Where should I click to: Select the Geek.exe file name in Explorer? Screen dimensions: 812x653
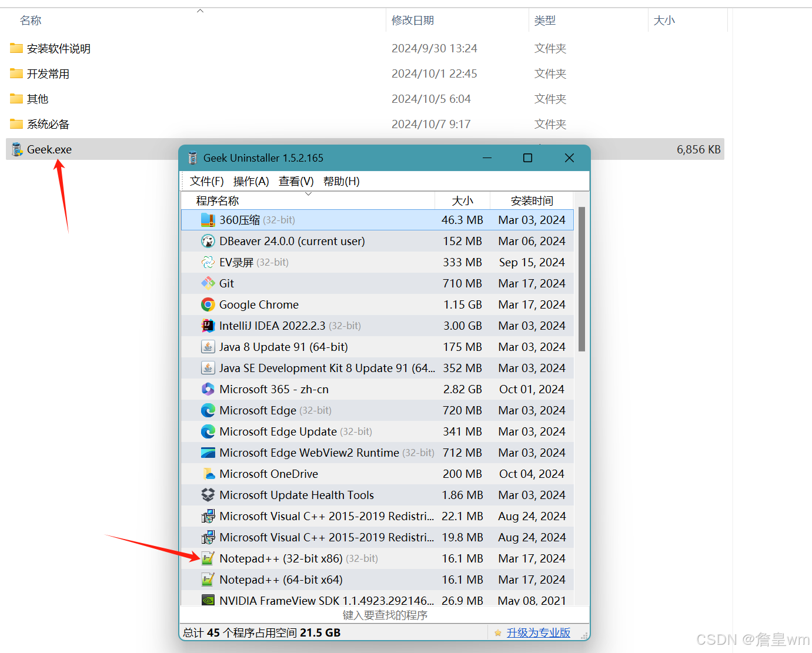click(x=49, y=149)
